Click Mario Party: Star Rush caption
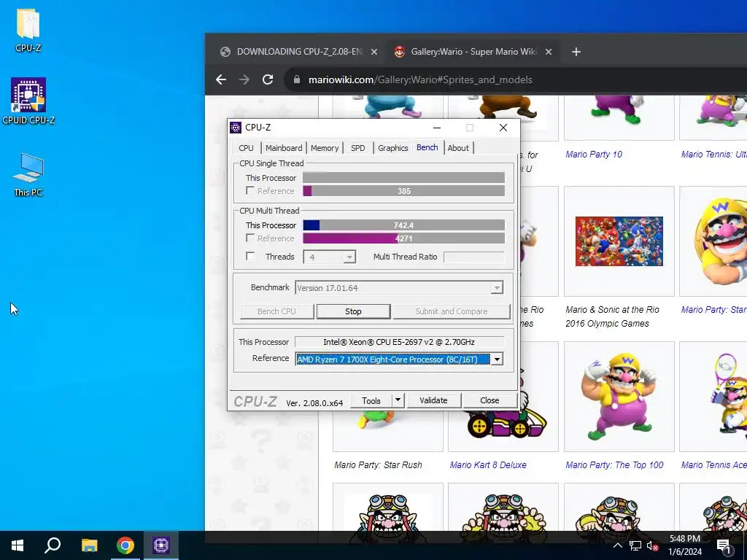The height and width of the screenshot is (560, 747). click(378, 464)
